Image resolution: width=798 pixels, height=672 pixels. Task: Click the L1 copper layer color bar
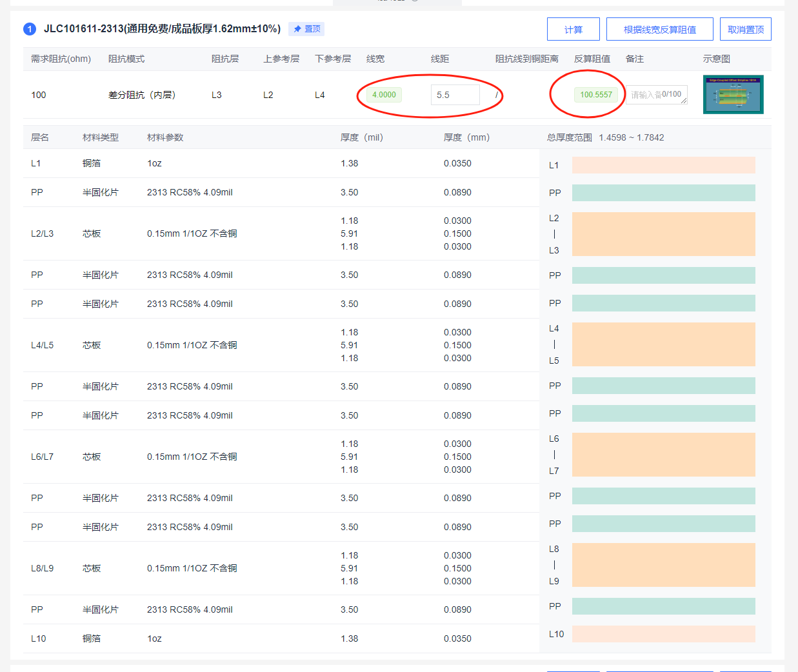(x=663, y=165)
